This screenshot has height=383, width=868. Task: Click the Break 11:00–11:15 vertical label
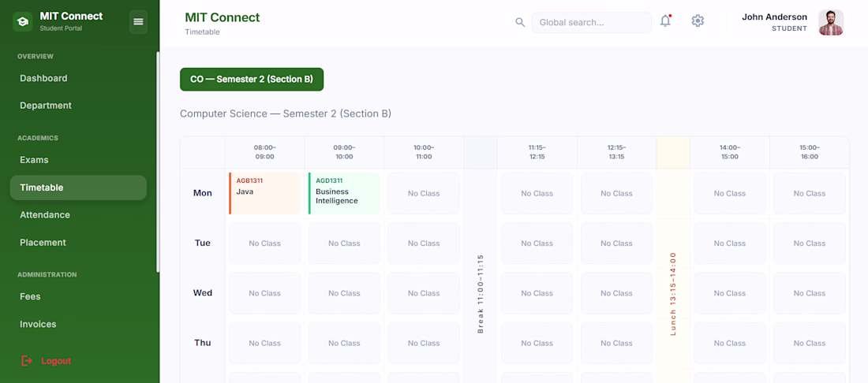pos(481,294)
